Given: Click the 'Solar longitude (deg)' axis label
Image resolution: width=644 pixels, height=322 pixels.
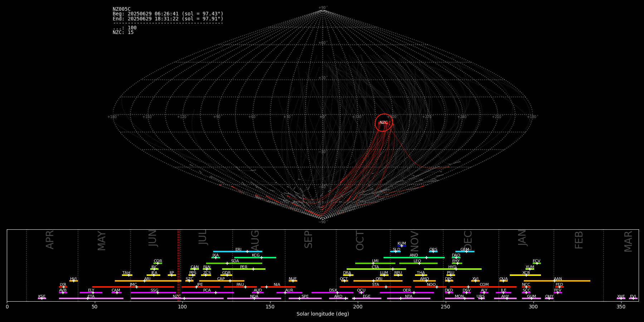Looking at the screenshot, I should [323, 314].
